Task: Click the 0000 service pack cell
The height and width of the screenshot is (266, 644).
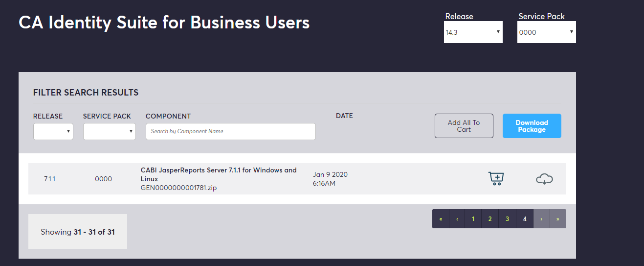Action: pyautogui.click(x=104, y=179)
